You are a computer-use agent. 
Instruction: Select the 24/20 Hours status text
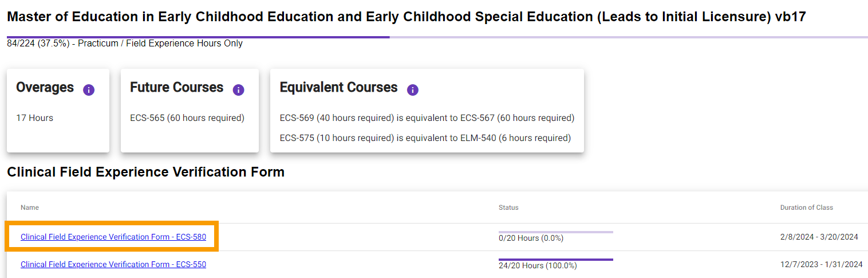538,265
